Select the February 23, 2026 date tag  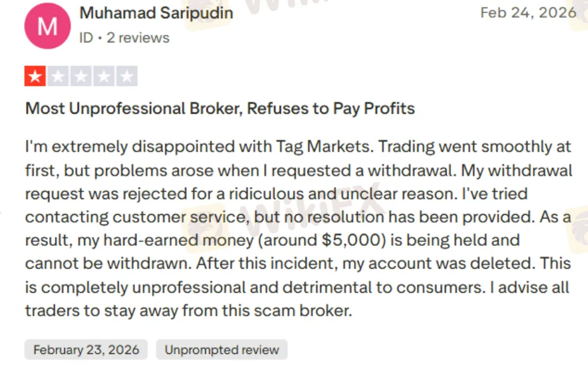pos(85,350)
